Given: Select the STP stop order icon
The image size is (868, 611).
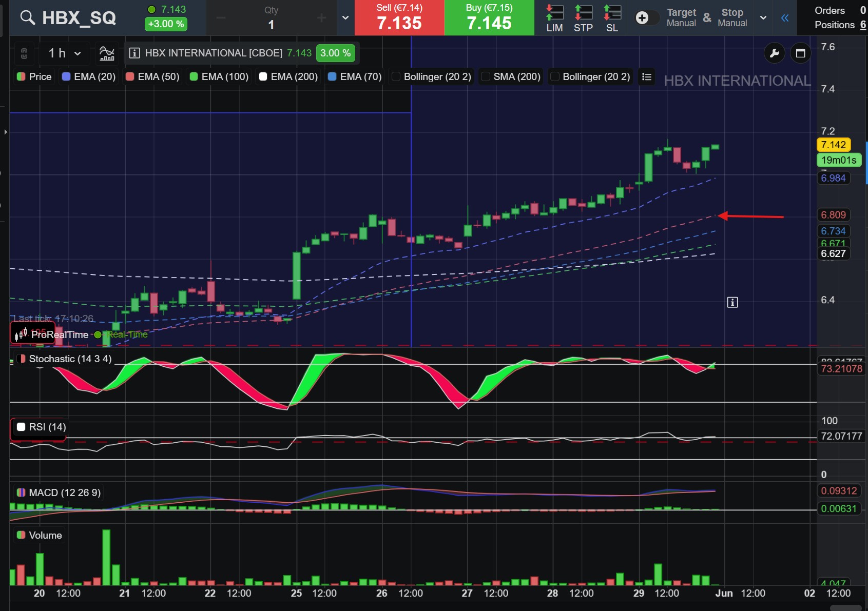Looking at the screenshot, I should (x=583, y=18).
